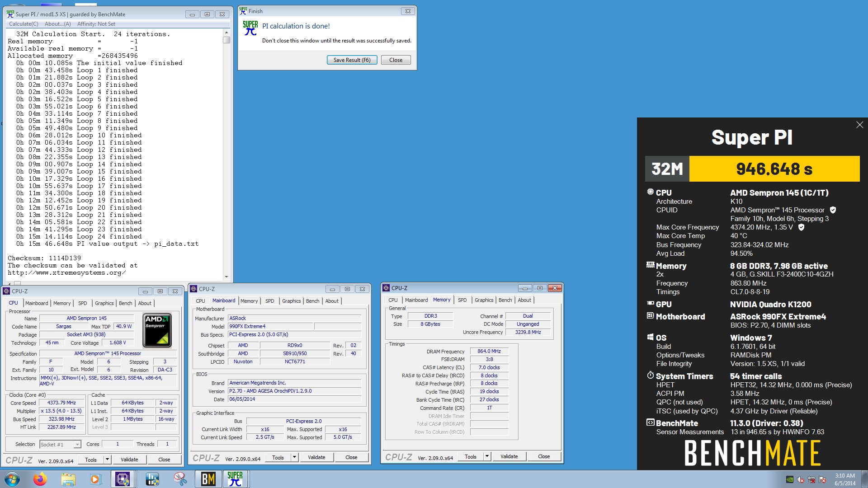Switch to Super PI via its taskbar icon
The image size is (868, 488).
point(235,479)
